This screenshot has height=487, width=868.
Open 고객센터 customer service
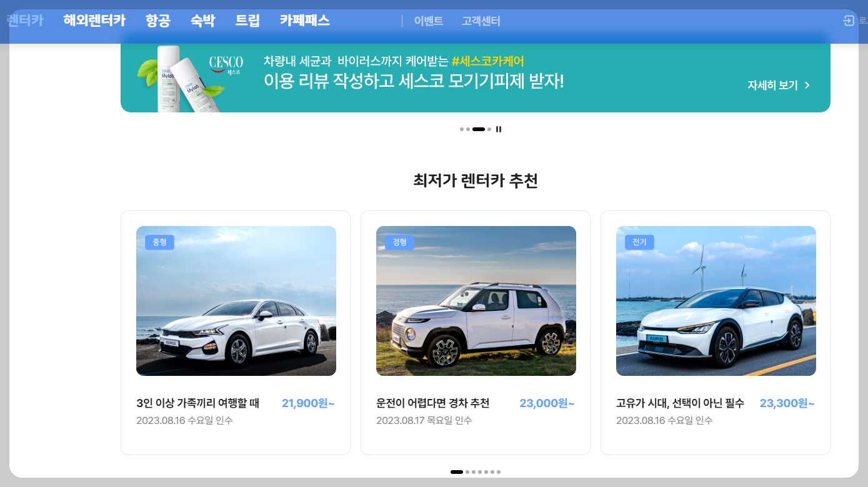(x=481, y=21)
